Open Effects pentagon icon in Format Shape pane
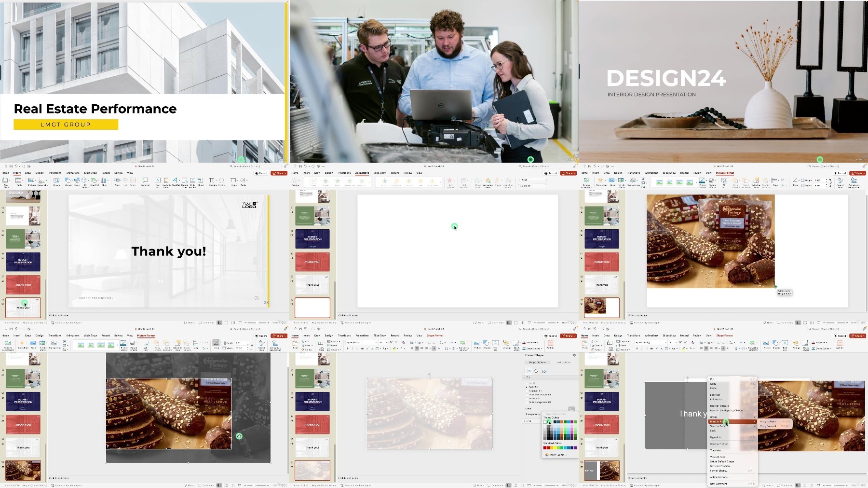The height and width of the screenshot is (488, 868). point(536,371)
